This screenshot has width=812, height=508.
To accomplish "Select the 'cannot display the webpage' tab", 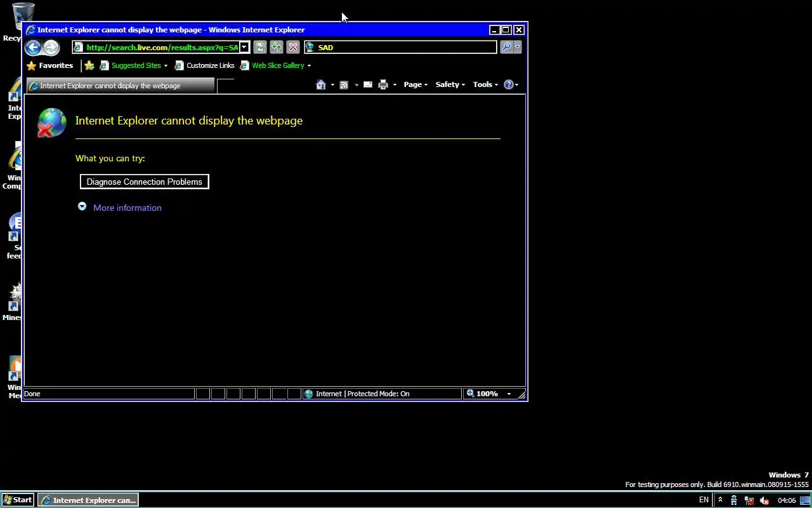I will [120, 86].
